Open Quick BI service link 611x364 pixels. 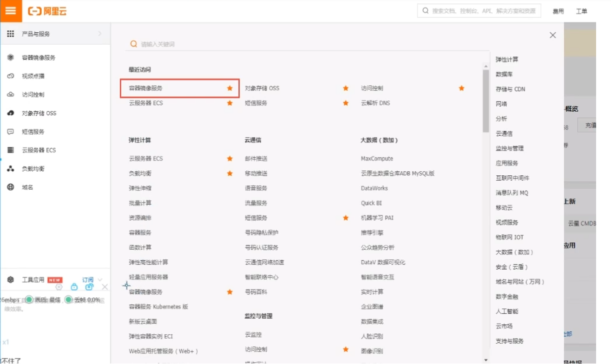click(x=372, y=203)
